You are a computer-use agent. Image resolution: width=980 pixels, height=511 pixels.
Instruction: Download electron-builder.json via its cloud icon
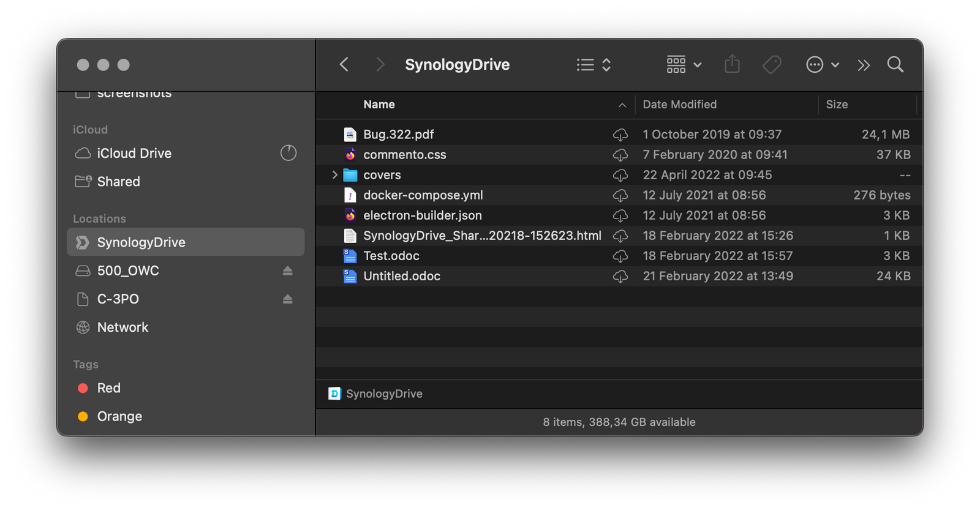(620, 215)
